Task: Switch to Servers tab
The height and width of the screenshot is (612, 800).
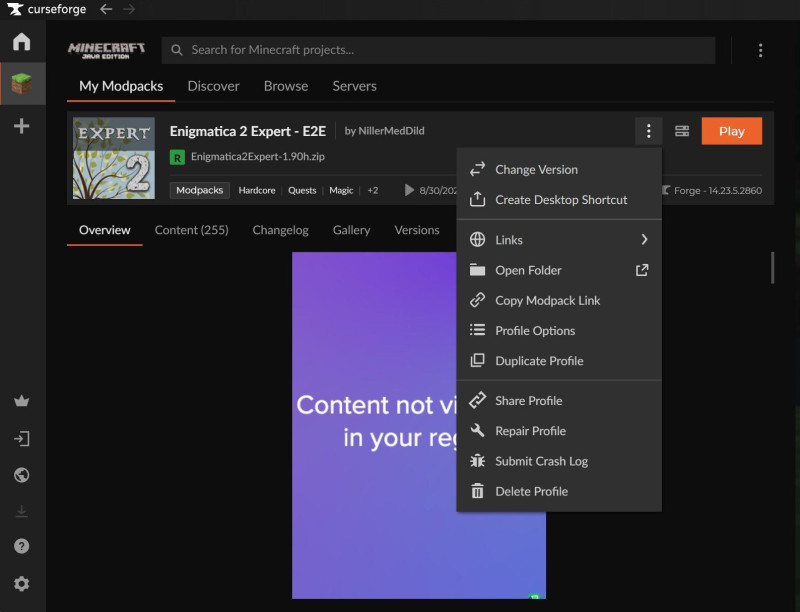Action: 355,86
